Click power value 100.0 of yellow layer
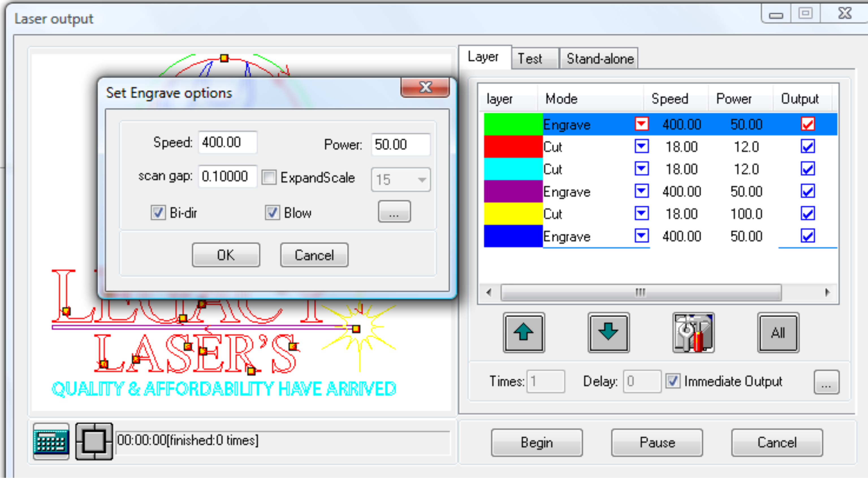This screenshot has width=868, height=478. point(746,214)
